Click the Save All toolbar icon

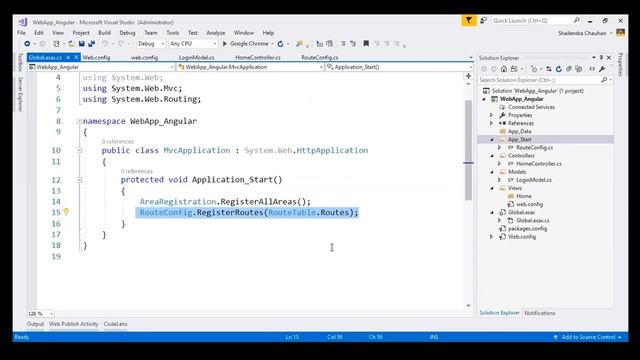91,44
